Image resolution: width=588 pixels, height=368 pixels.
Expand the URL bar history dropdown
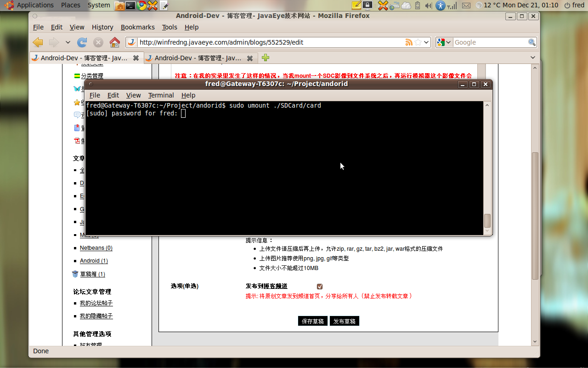click(x=427, y=42)
